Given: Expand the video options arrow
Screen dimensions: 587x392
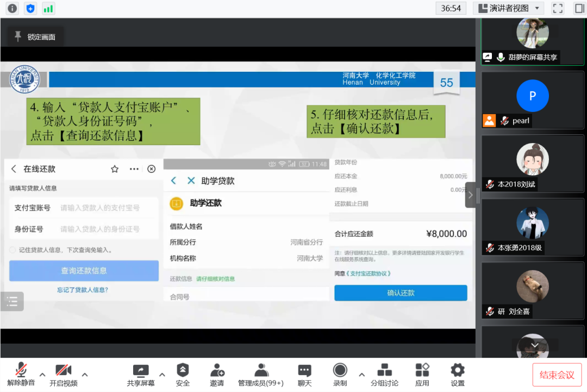Looking at the screenshot, I should tap(85, 375).
